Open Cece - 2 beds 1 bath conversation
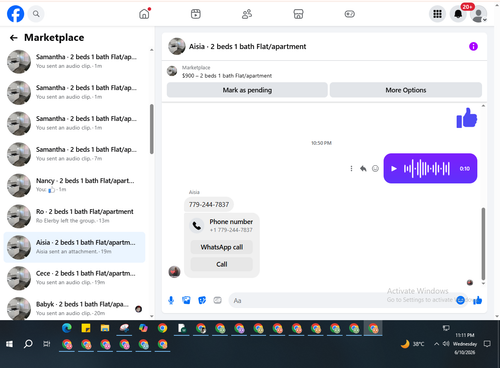The height and width of the screenshot is (368, 500). coord(74,278)
